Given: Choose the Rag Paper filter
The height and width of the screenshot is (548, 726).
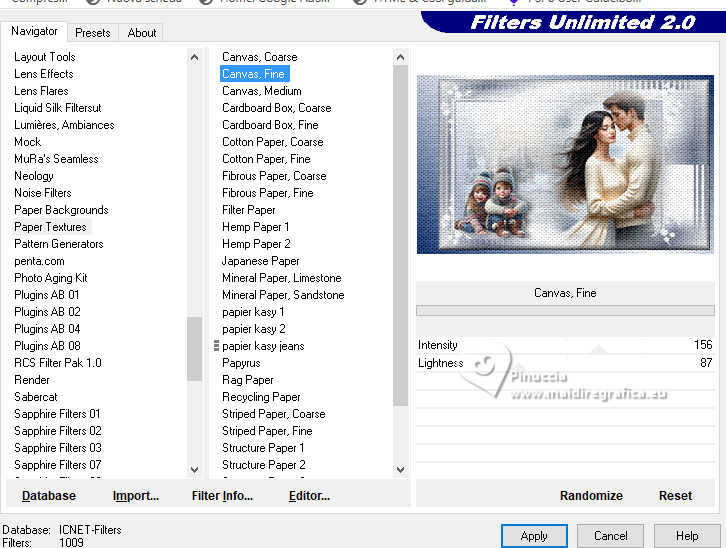Looking at the screenshot, I should click(x=248, y=380).
